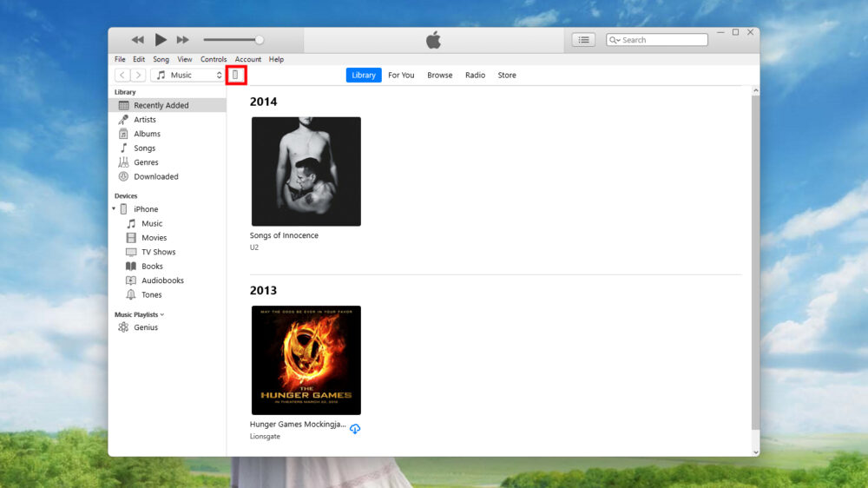This screenshot has height=488, width=868.
Task: Click the scrollbar down arrow
Action: (756, 452)
